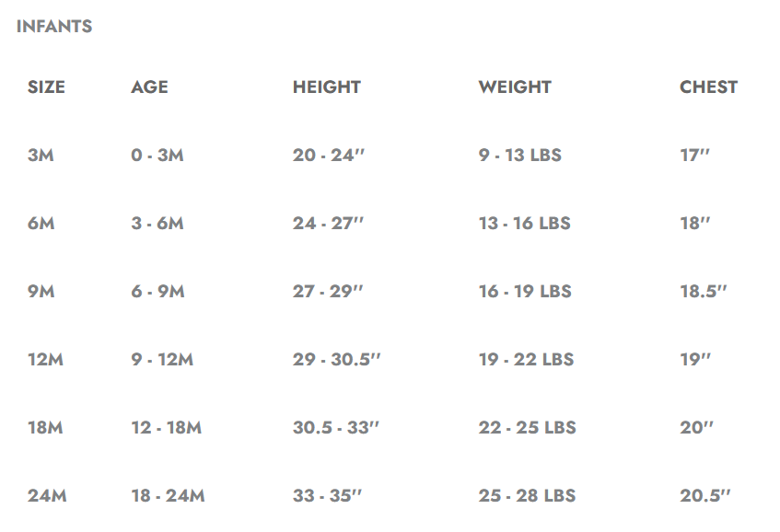Screen dimensions: 780x532
Task: Select the WEIGHT column header
Action: [515, 87]
